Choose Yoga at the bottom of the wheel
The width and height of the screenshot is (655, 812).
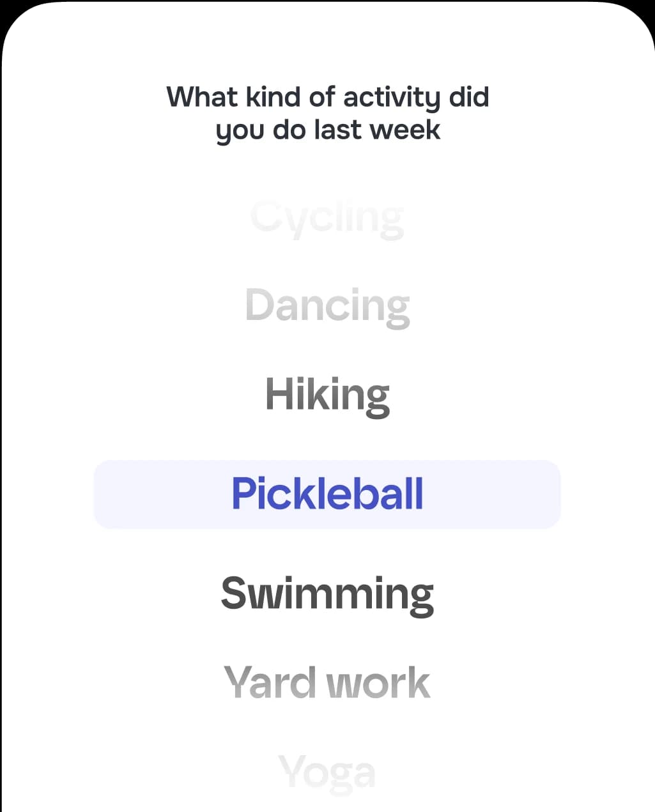point(327,771)
